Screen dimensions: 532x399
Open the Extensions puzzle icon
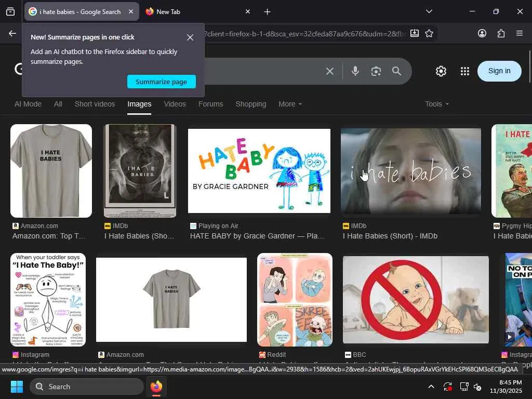[x=501, y=33]
